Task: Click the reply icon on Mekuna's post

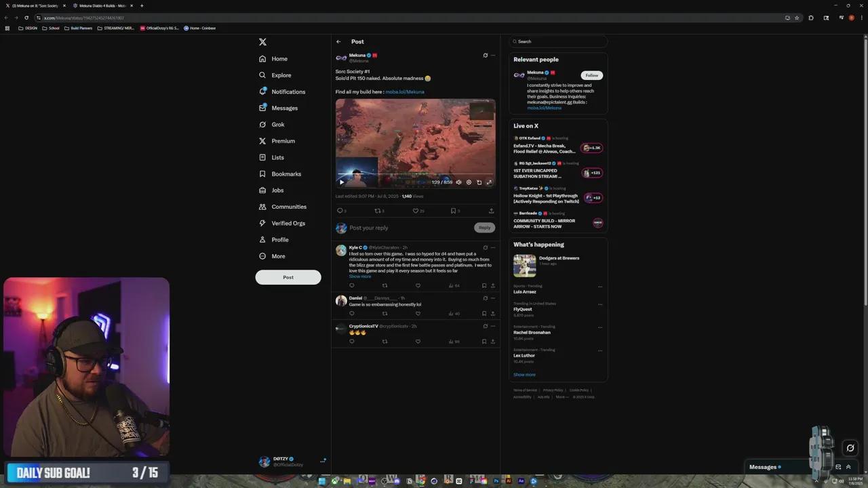Action: click(x=340, y=211)
